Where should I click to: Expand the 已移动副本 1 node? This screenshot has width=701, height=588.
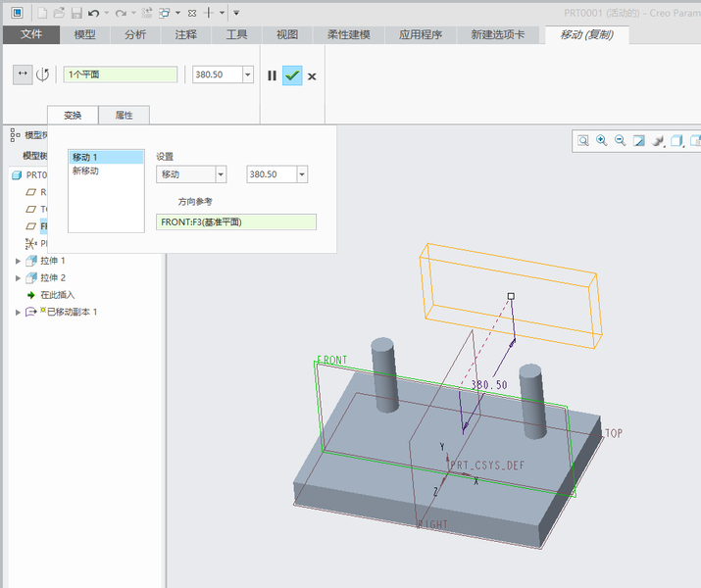[x=18, y=313]
